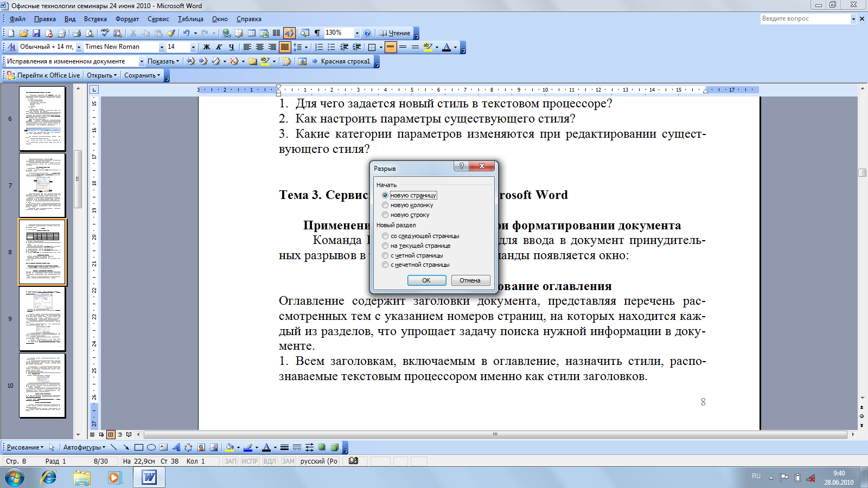Insert an Excel worksheet
This screenshot has width=868, height=488.
tap(264, 33)
